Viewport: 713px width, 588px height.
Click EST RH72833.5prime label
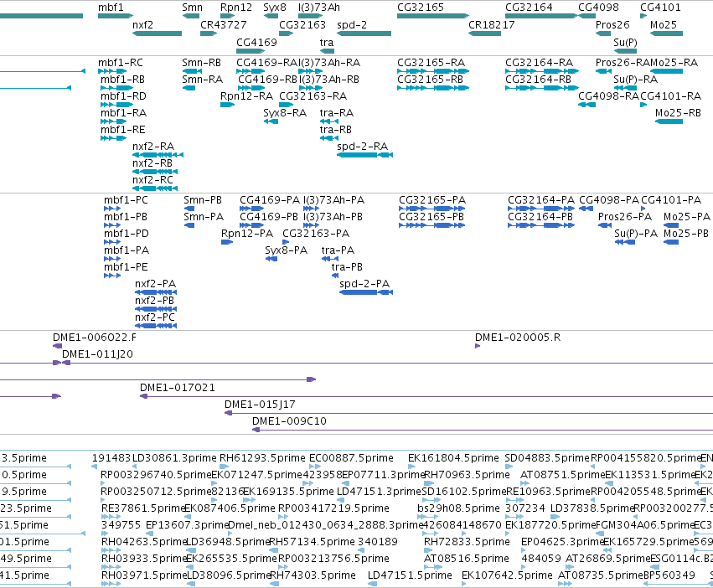[467, 542]
